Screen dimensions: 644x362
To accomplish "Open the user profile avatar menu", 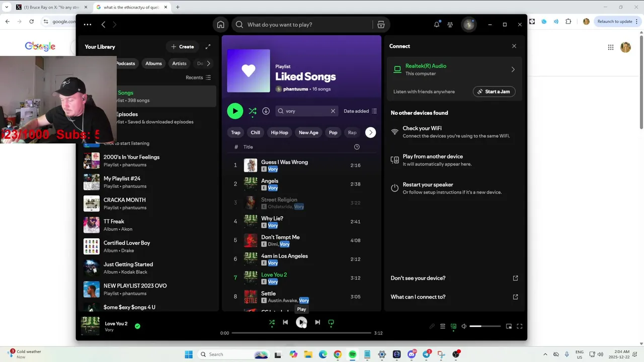I will (469, 25).
